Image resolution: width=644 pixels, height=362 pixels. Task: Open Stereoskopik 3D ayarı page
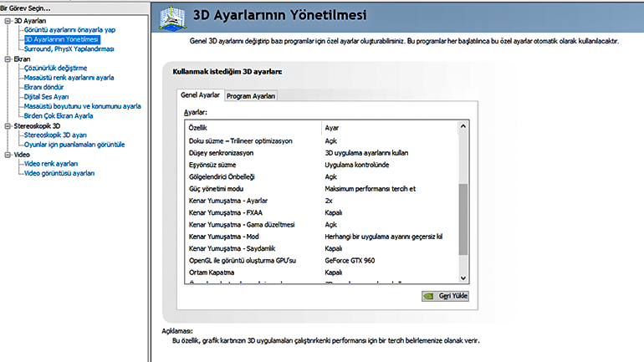(x=55, y=135)
